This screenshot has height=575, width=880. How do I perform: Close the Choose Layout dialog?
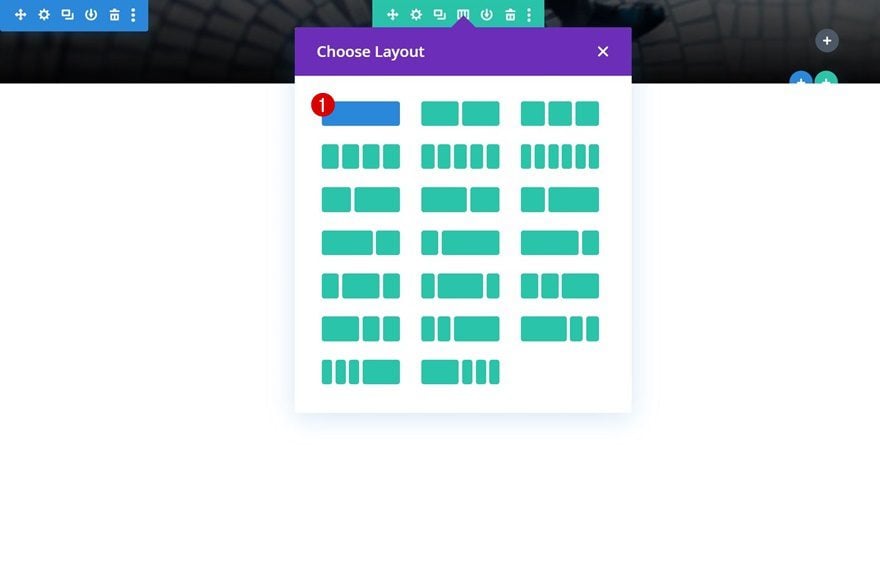(603, 52)
